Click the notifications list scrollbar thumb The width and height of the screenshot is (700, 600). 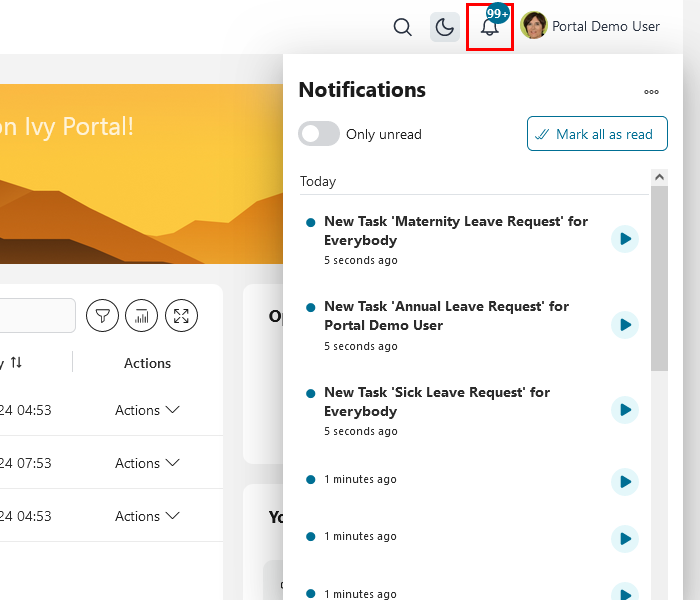(x=659, y=278)
